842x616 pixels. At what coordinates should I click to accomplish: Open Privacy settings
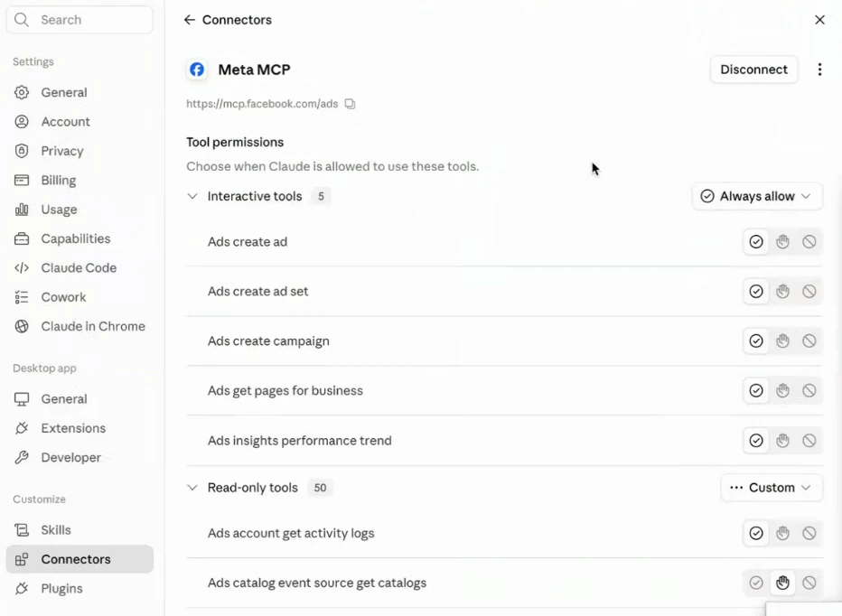pos(80,151)
